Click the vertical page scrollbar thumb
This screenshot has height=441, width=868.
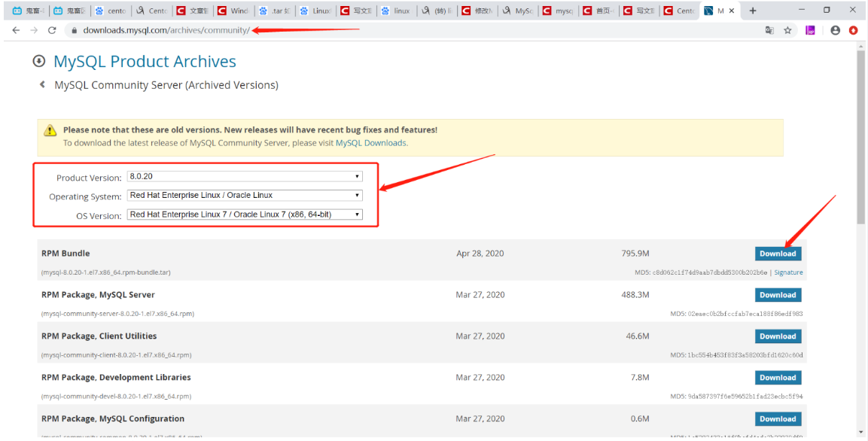pos(860,138)
